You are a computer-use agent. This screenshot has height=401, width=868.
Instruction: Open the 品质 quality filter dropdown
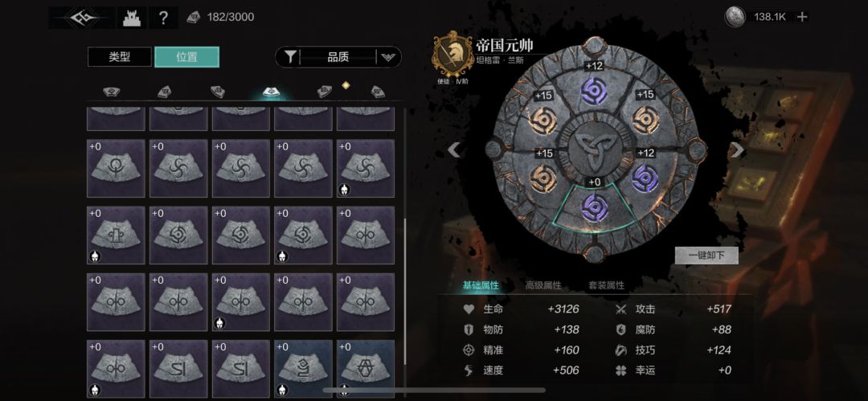338,57
